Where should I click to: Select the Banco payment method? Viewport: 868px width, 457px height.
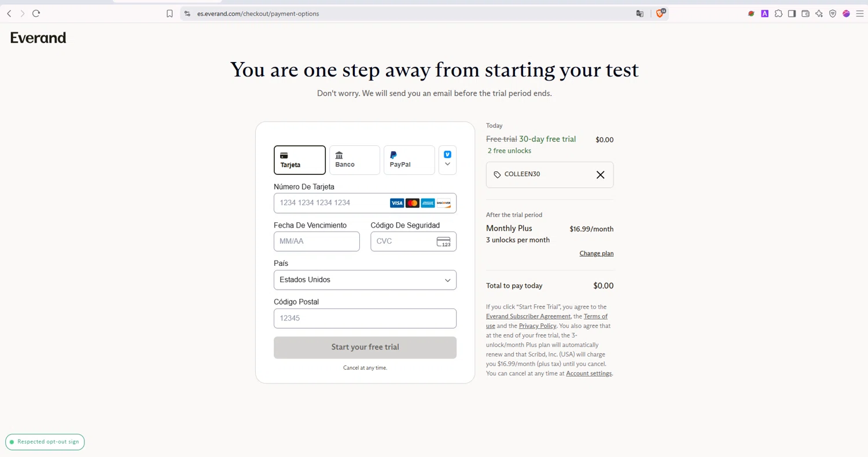tap(355, 160)
